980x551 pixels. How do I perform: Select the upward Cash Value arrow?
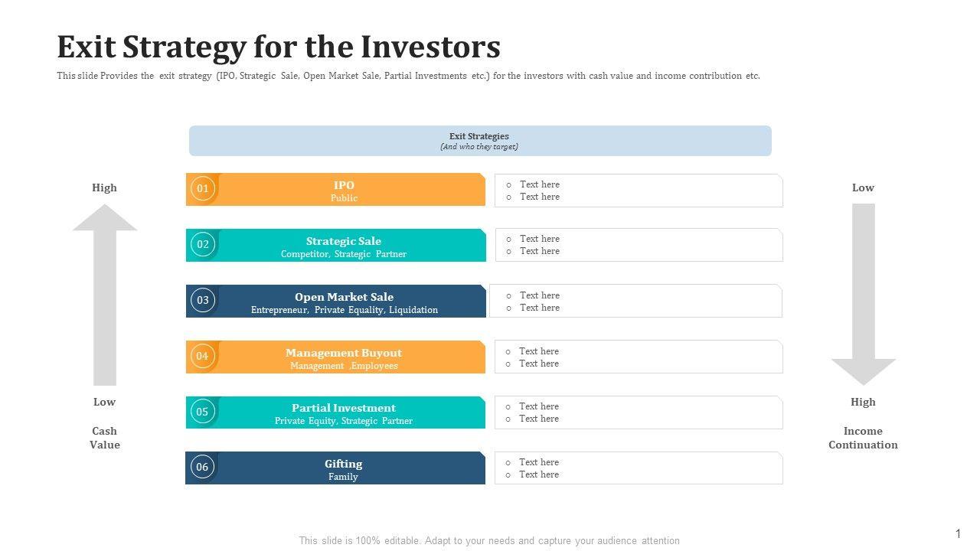click(105, 295)
